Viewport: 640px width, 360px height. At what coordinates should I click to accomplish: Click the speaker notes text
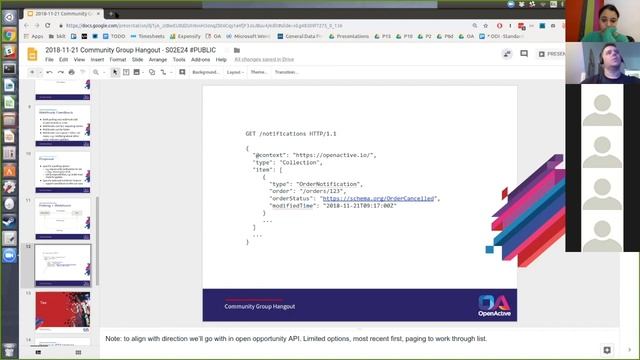coord(296,339)
